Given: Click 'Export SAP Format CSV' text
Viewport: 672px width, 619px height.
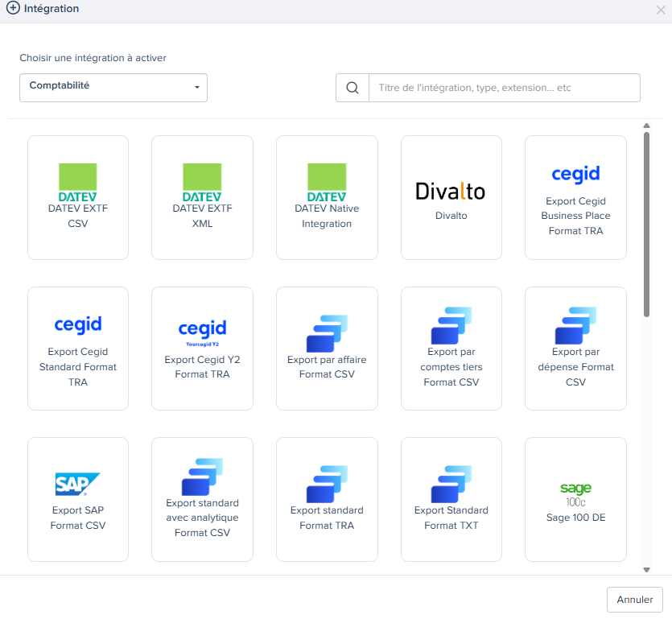Looking at the screenshot, I should pyautogui.click(x=77, y=518).
